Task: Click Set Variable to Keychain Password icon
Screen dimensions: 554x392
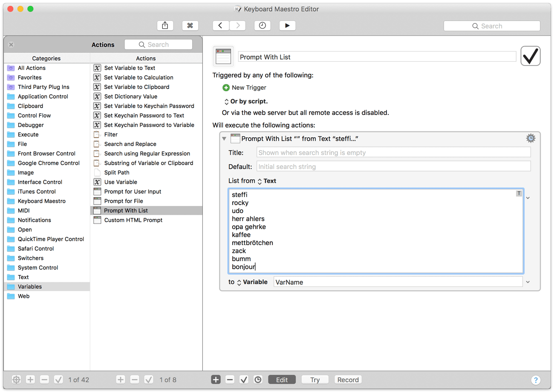Action: point(97,106)
